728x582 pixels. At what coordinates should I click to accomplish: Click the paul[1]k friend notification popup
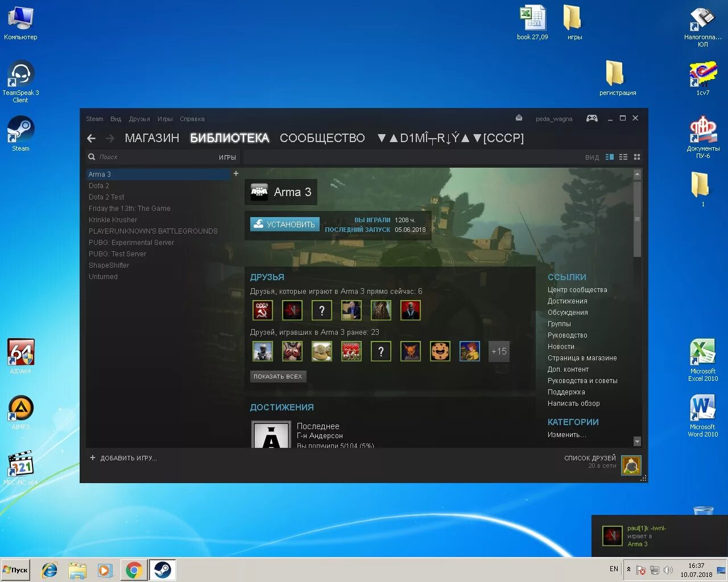click(x=659, y=536)
